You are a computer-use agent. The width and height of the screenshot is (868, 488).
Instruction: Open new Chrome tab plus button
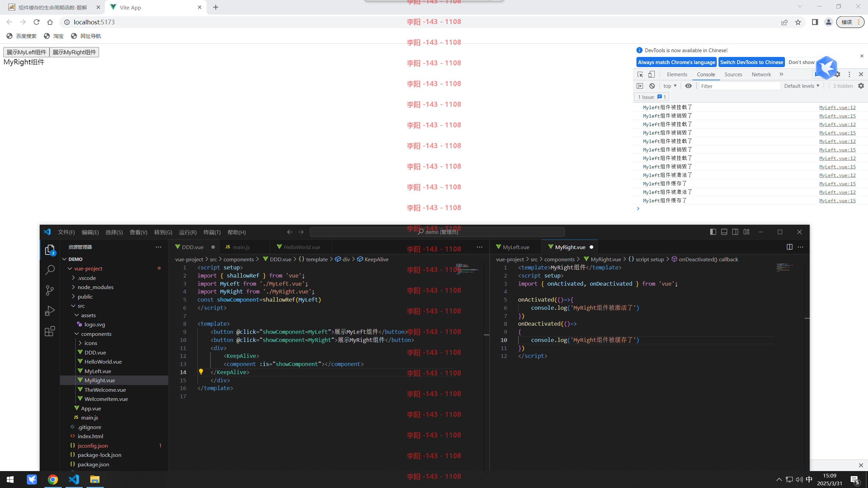(216, 7)
